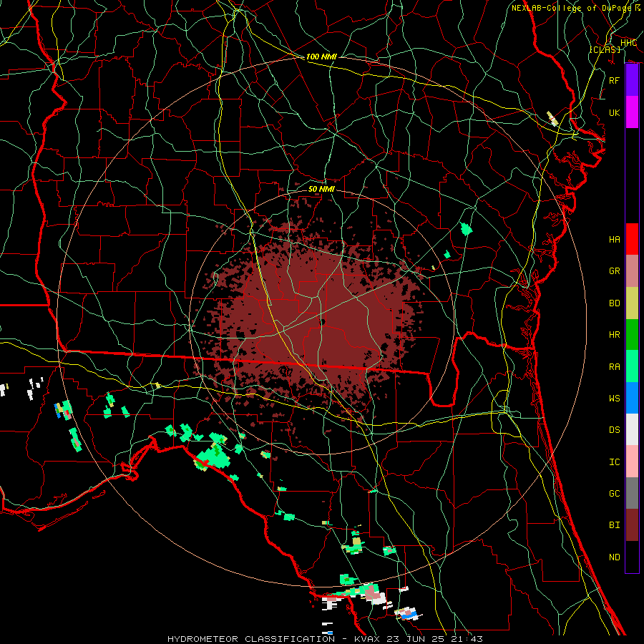Click the HYDROMETEOR CLASSIFICATION caption text
The image size is (644, 644).
[x=251, y=639]
